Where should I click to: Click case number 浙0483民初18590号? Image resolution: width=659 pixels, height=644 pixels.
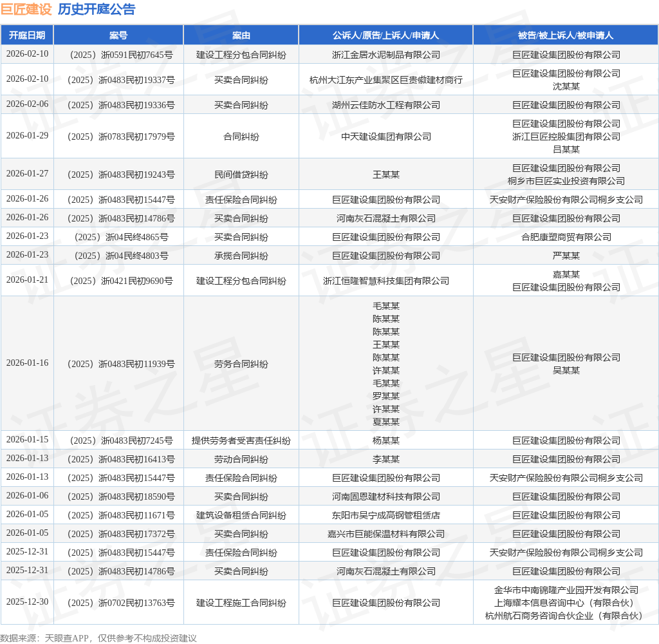121,497
